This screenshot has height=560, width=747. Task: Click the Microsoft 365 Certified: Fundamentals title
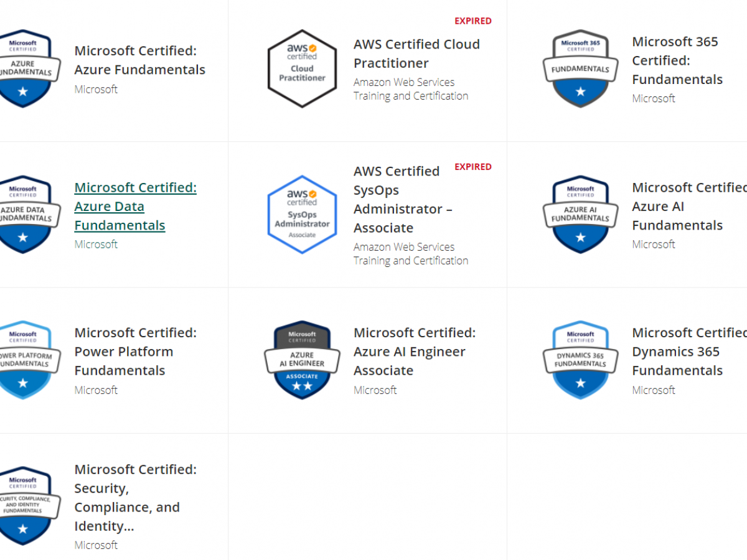[677, 60]
